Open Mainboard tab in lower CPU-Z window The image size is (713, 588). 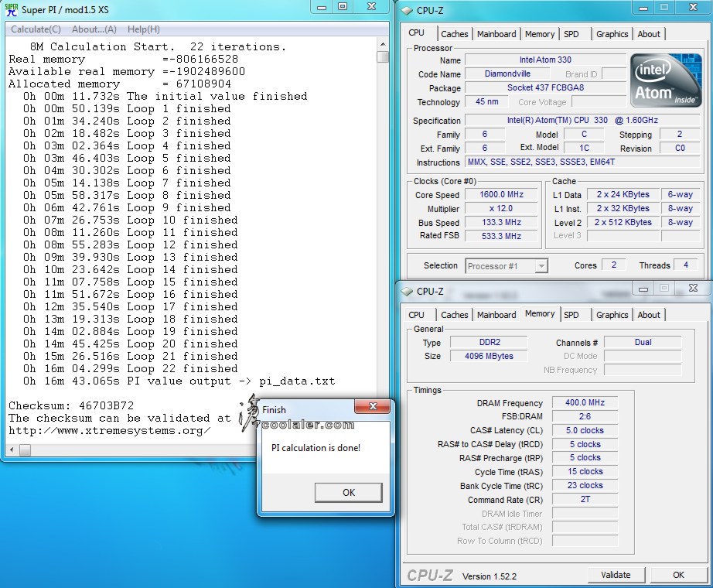click(496, 315)
